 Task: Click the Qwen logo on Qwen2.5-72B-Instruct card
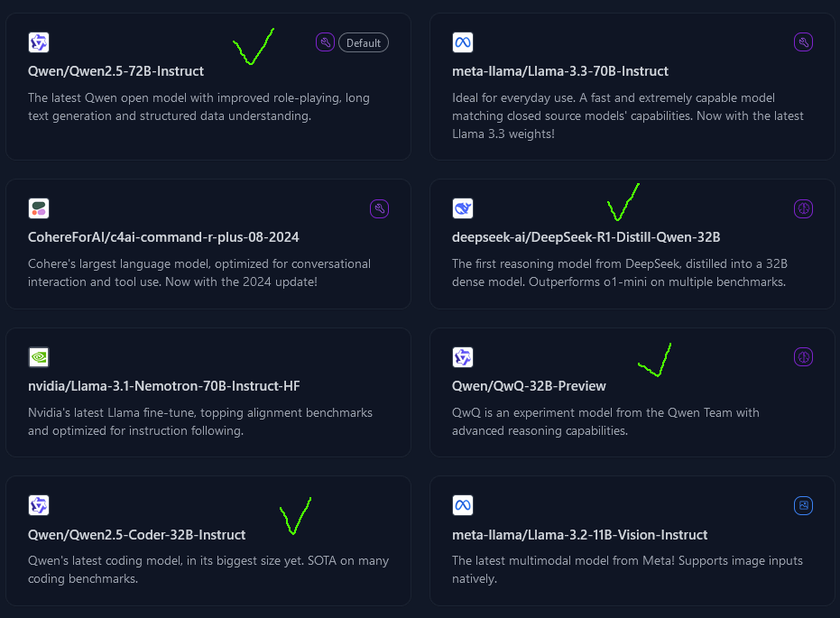(x=39, y=42)
